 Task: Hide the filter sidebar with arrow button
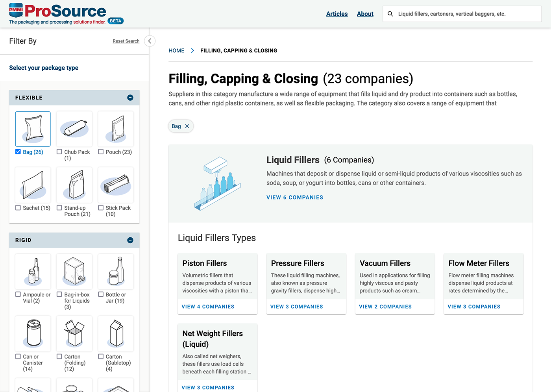pos(150,41)
